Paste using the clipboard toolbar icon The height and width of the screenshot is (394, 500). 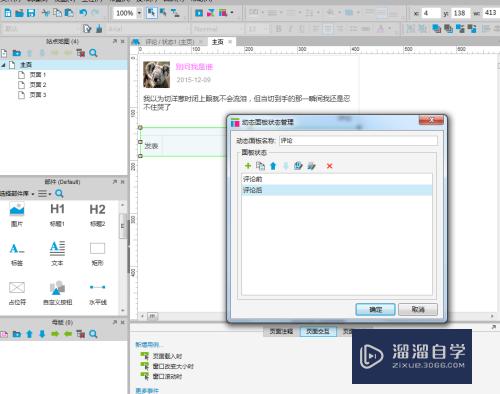[69, 13]
